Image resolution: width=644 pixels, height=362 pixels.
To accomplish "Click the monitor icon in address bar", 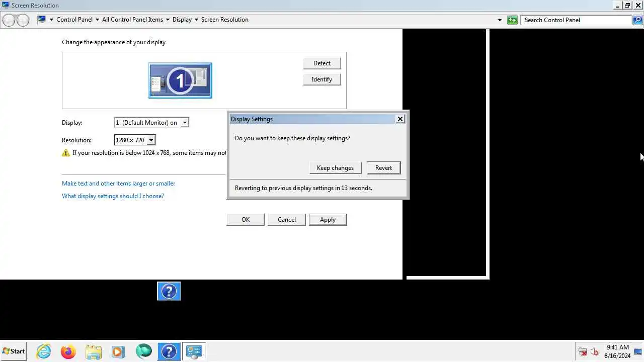I will point(42,20).
